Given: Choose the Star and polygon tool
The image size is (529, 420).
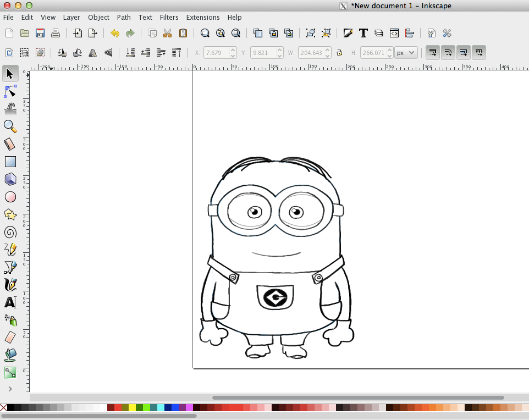Looking at the screenshot, I should point(10,214).
